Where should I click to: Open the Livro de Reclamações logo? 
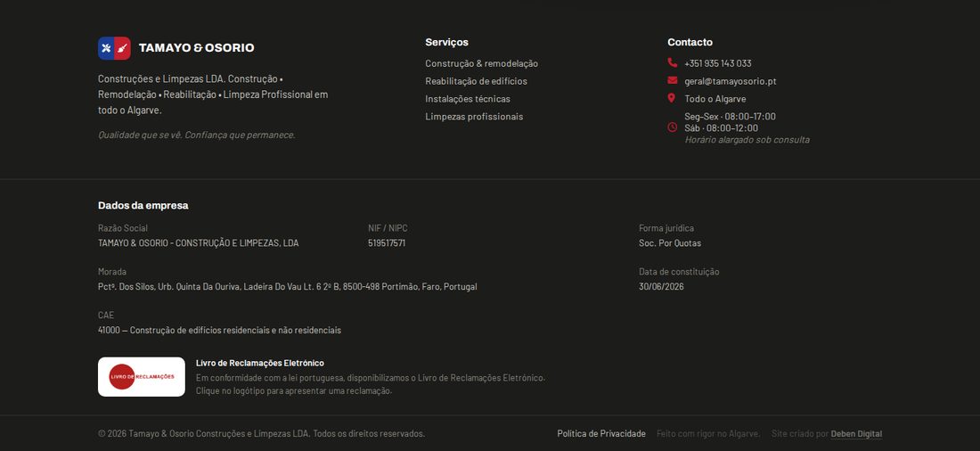142,377
